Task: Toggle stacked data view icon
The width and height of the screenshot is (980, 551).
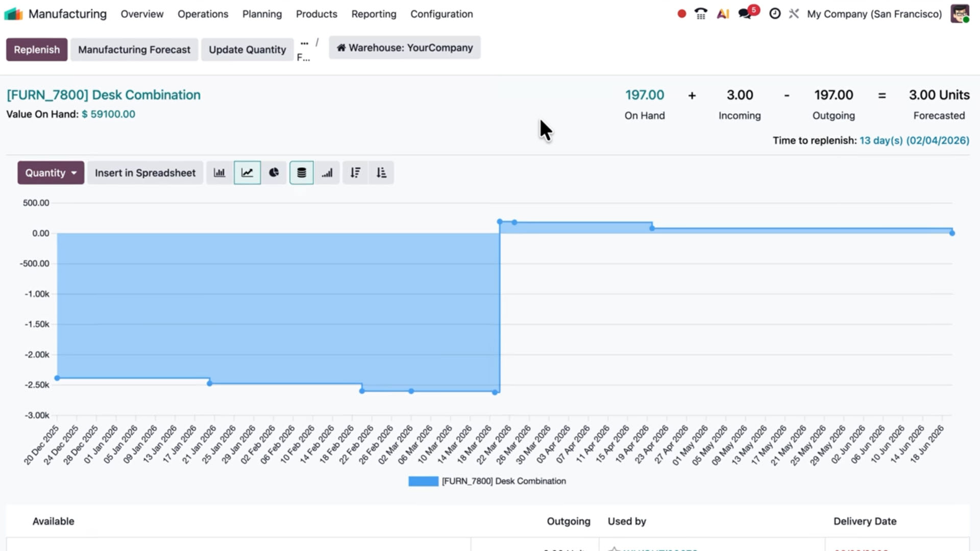Action: (x=301, y=172)
